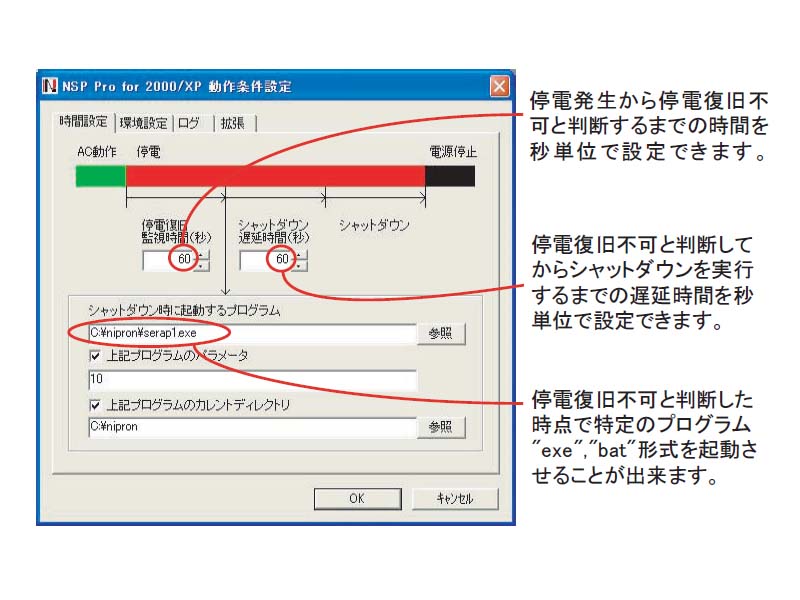Toggle 上記プログラムのカレントディレクトリ checkbox

tap(95, 405)
